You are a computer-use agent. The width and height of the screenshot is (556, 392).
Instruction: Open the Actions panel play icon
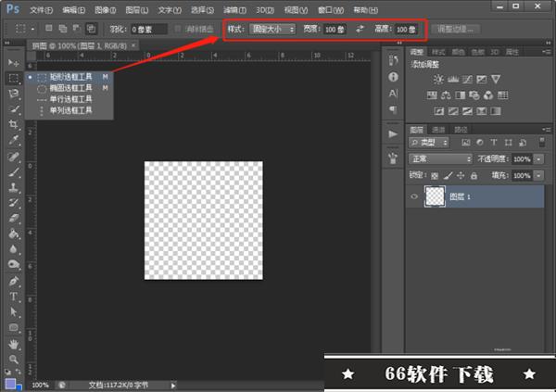pos(393,134)
